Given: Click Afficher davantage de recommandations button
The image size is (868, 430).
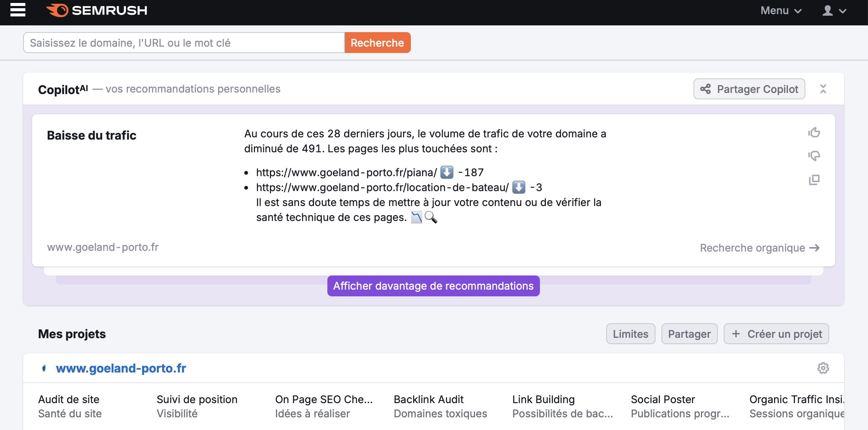Looking at the screenshot, I should coord(434,286).
